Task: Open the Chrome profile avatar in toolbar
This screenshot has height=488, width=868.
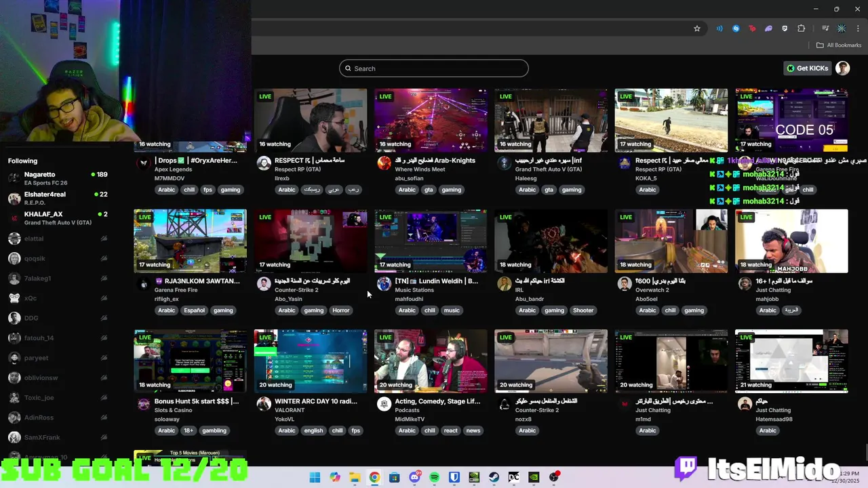Action: click(842, 28)
